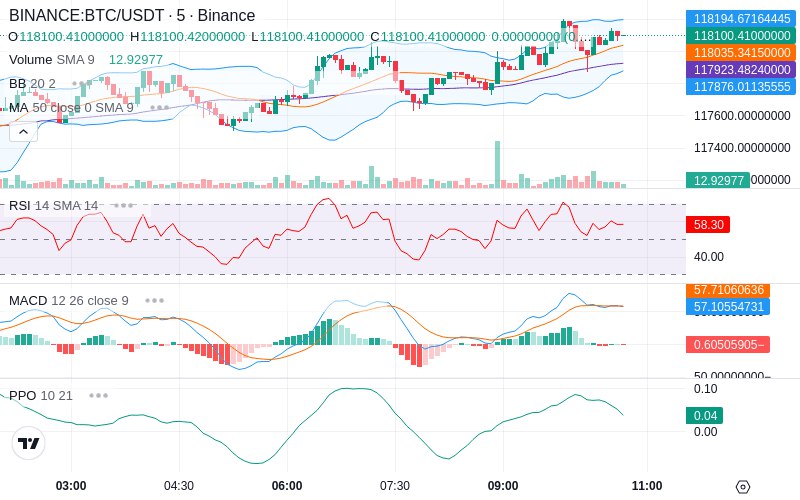Select the MACD 12 26 close 9 legend
Screen dimensions: 800x500
point(69,301)
